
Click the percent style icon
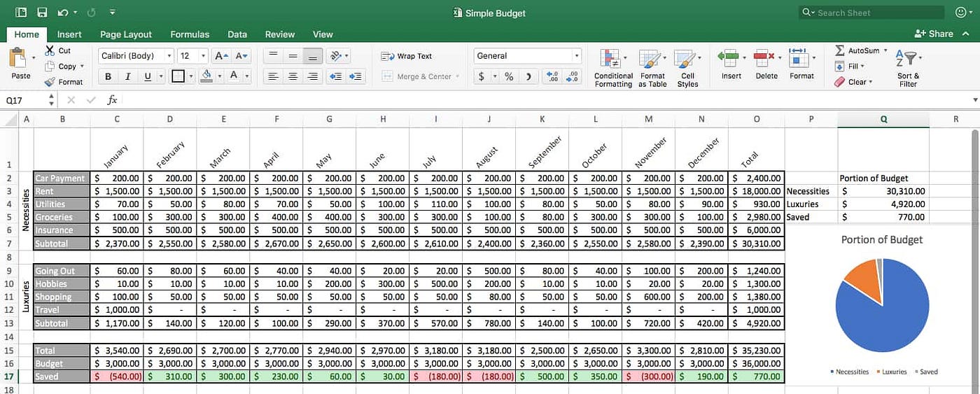pos(509,76)
